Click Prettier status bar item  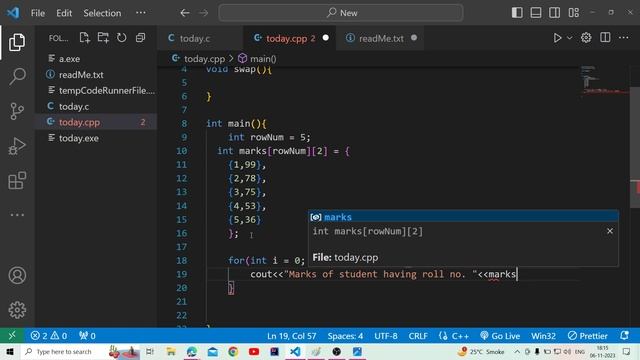[587, 336]
